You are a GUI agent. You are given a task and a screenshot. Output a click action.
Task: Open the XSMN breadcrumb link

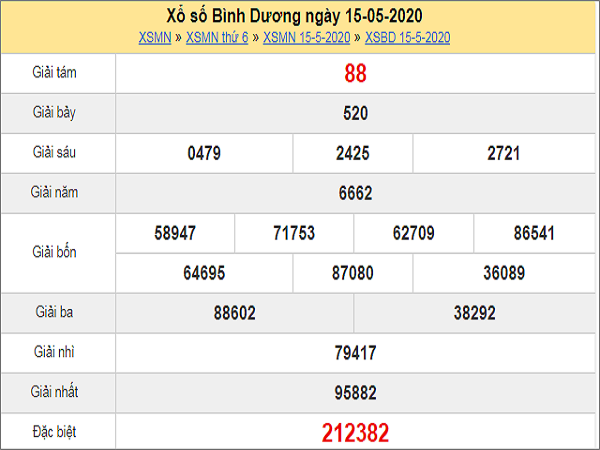pos(155,38)
